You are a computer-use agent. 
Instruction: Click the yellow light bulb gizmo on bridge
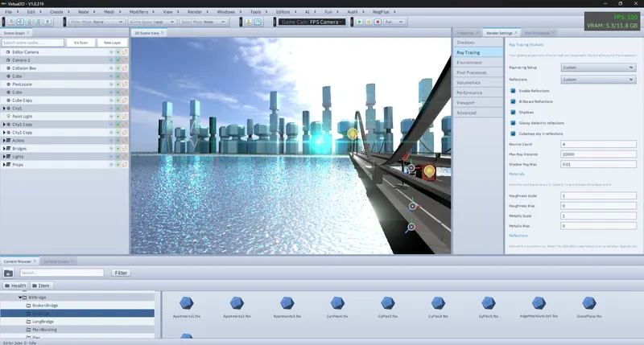(429, 171)
